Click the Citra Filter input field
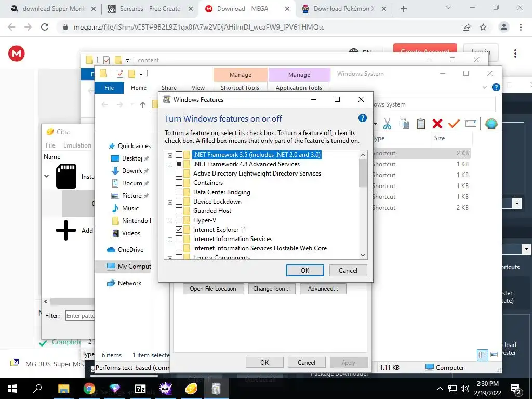 [79, 316]
